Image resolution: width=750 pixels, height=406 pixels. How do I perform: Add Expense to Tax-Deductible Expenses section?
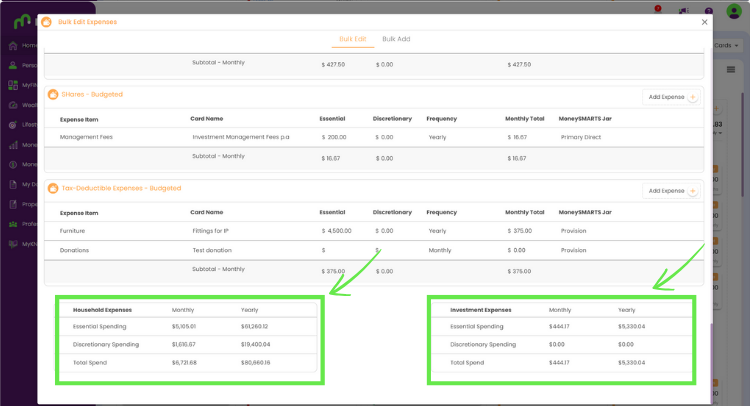[x=672, y=191]
